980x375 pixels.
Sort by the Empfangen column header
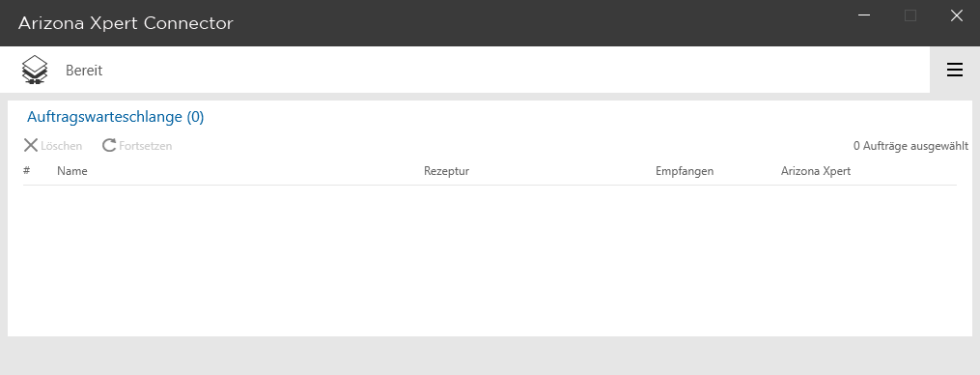pos(685,171)
